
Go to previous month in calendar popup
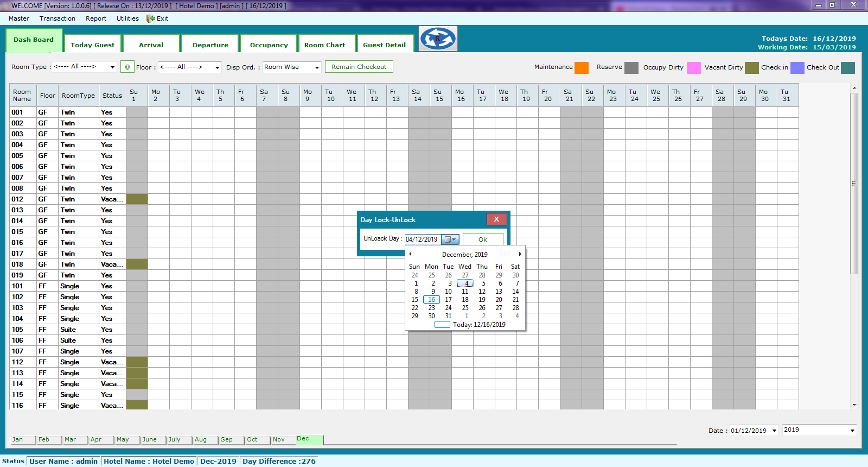411,254
